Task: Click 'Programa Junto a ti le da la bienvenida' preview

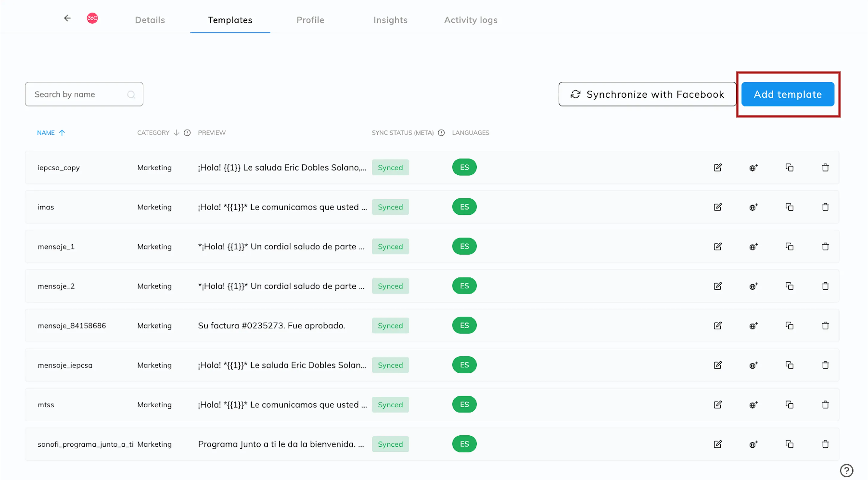Action: (281, 444)
